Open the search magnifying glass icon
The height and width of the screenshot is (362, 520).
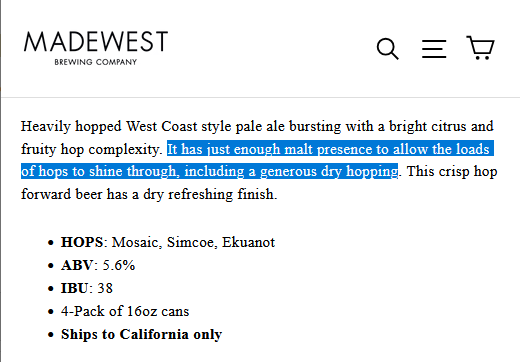point(387,49)
